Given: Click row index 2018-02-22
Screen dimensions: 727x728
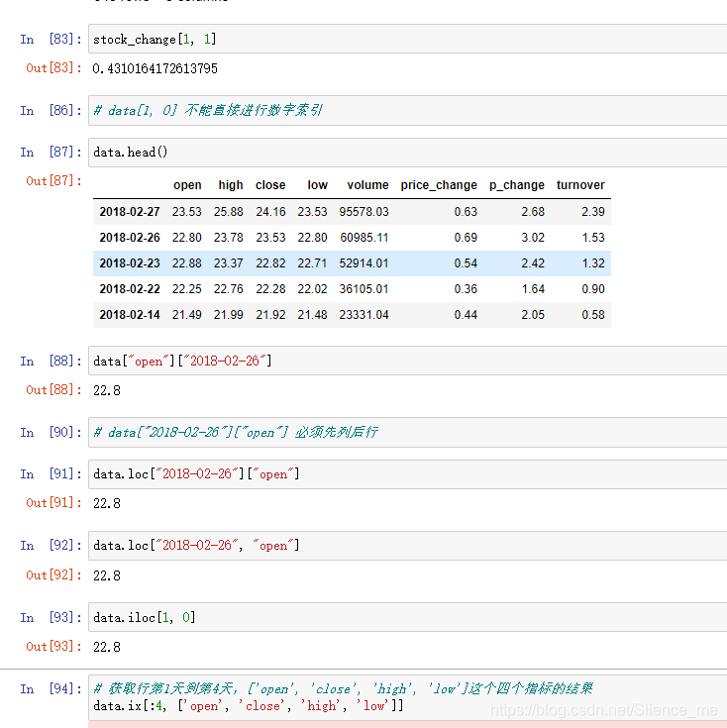Looking at the screenshot, I should click(x=130, y=289).
